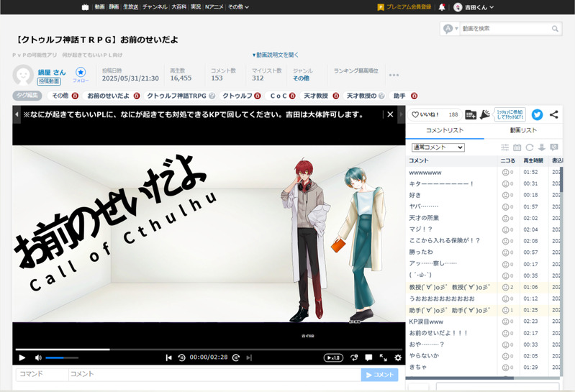This screenshot has height=392, width=575.
Task: Click the mission ticket banner button
Action: click(510, 114)
